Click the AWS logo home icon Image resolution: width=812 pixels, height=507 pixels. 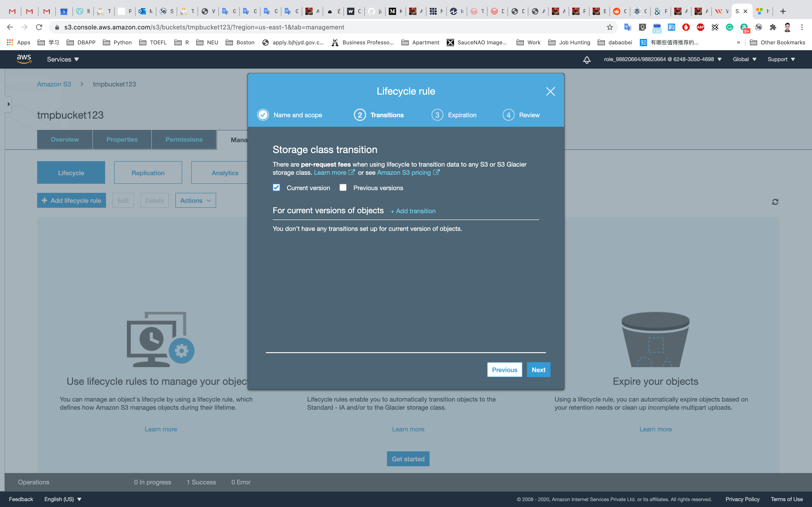(x=24, y=59)
